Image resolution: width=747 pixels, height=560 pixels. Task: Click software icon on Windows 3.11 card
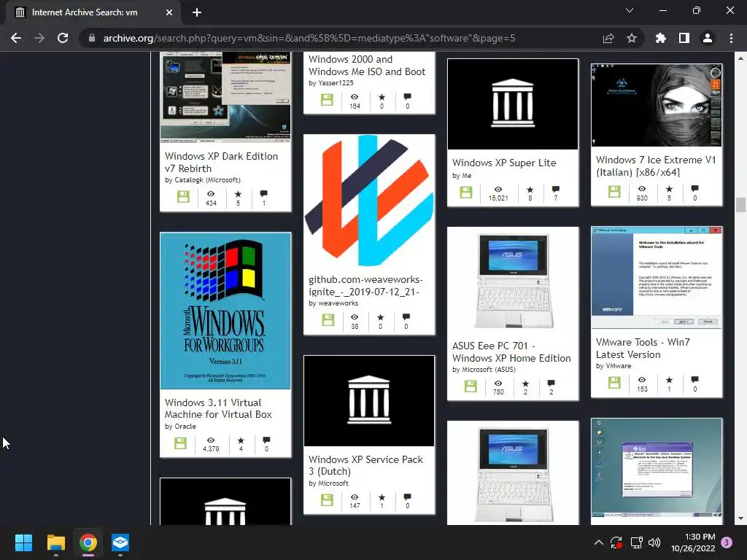[181, 443]
